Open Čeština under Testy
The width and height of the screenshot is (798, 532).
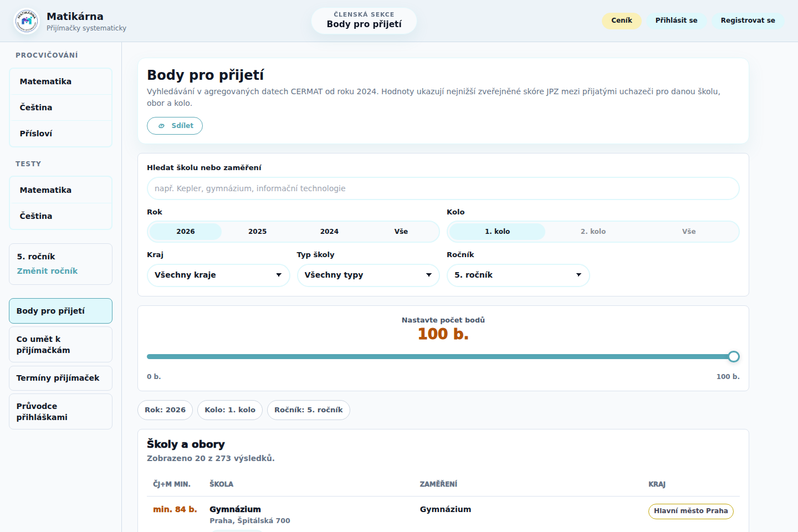pos(60,216)
